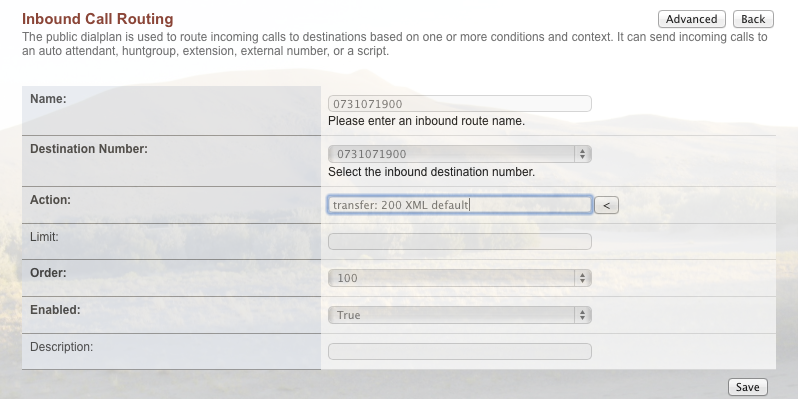The height and width of the screenshot is (399, 798).
Task: Open the Enabled dropdown showing True
Action: pyautogui.click(x=460, y=315)
